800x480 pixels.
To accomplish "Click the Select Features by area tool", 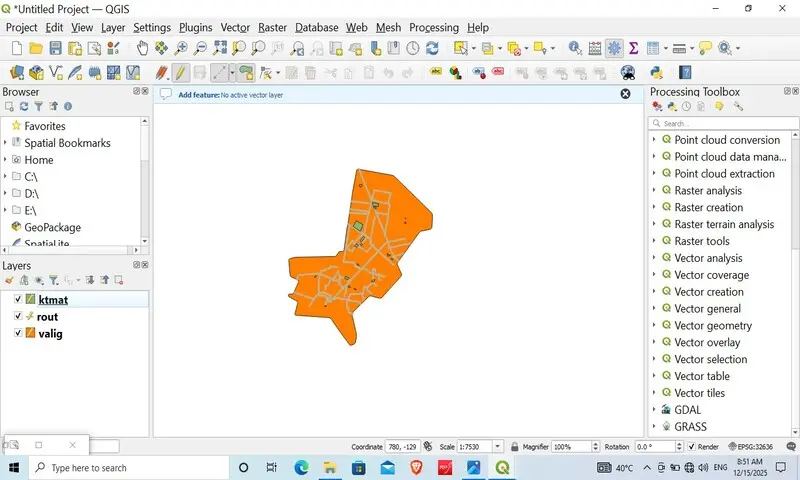I will (x=461, y=48).
